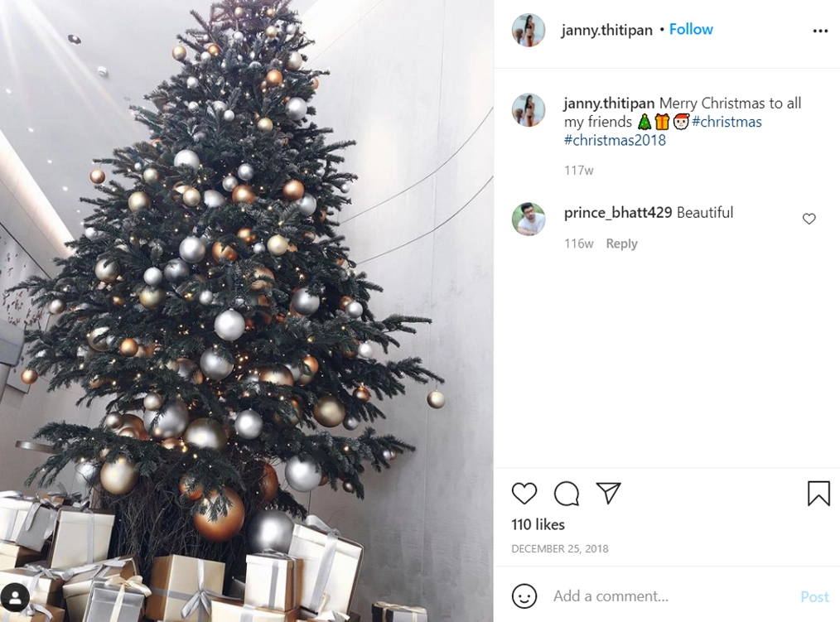The width and height of the screenshot is (840, 622).
Task: Open more options three-dot menu
Action: coord(820,31)
